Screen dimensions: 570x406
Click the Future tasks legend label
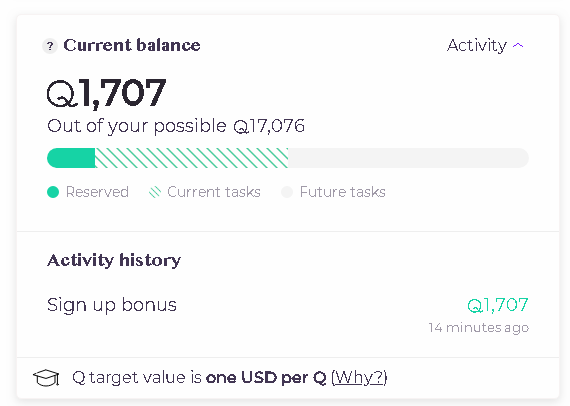[342, 192]
